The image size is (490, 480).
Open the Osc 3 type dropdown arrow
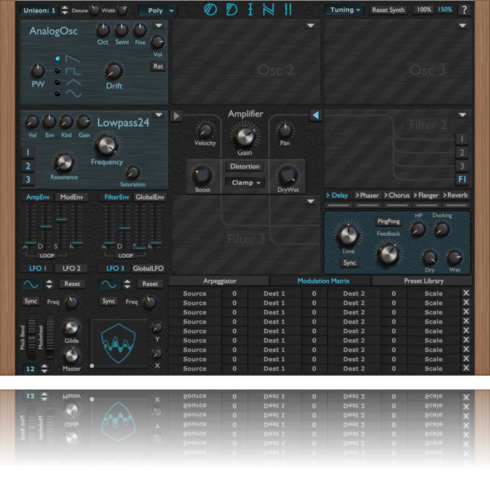coord(462,26)
